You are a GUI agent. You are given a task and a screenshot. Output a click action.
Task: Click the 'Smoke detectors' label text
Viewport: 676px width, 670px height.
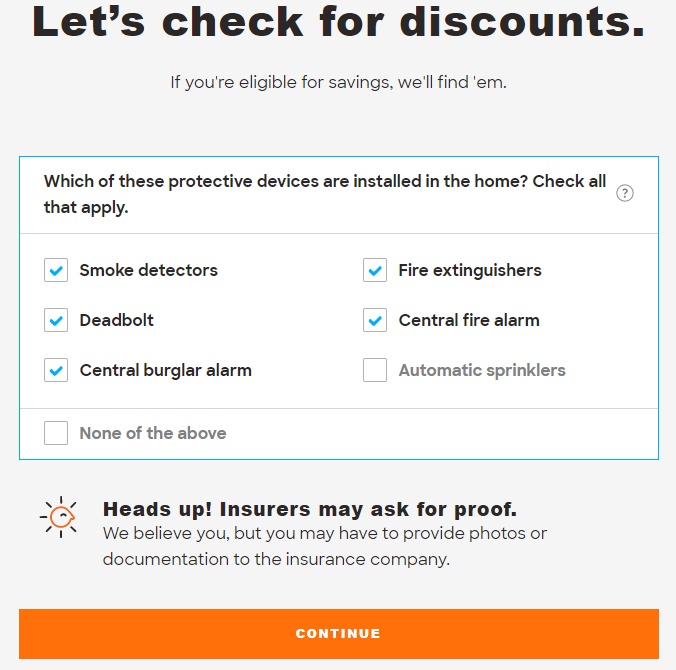click(149, 270)
